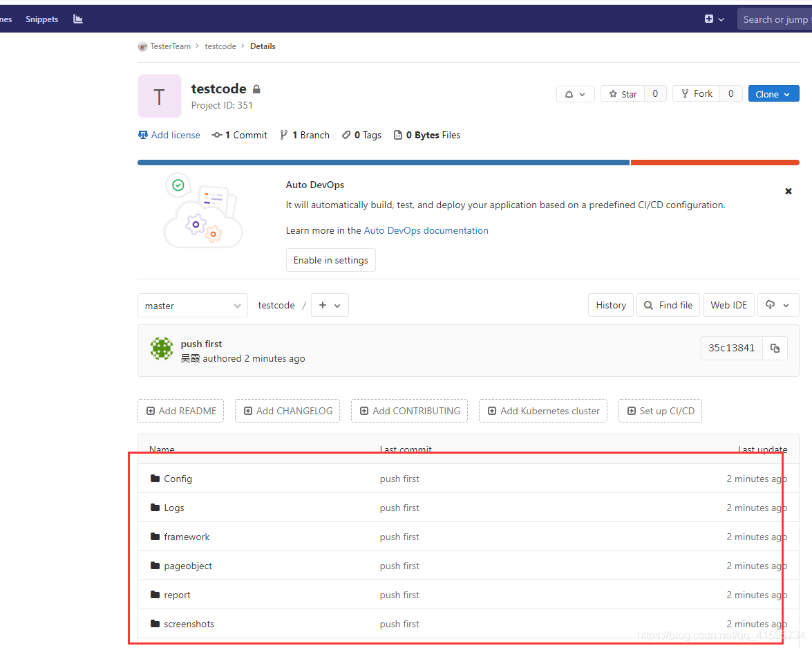The width and height of the screenshot is (812, 648).
Task: Click the commit author avatar
Action: click(x=162, y=349)
